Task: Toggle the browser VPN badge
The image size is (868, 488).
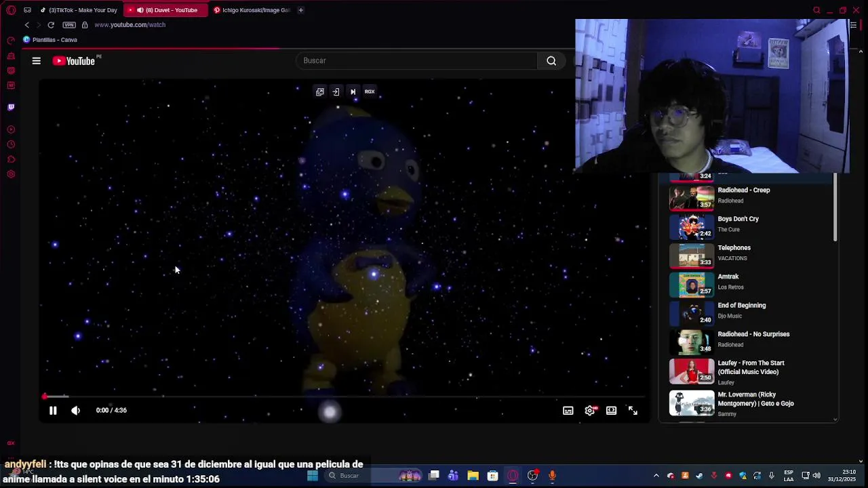Action: pyautogui.click(x=69, y=25)
